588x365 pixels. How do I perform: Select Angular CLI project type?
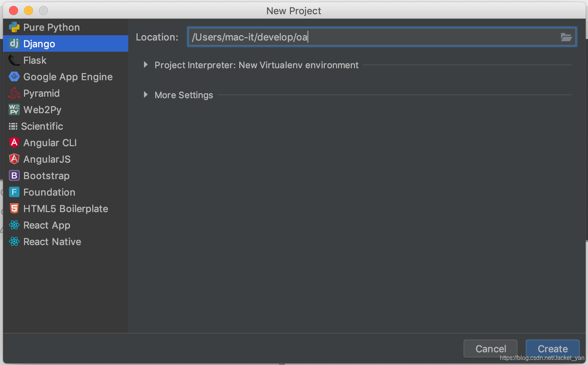[x=50, y=143]
